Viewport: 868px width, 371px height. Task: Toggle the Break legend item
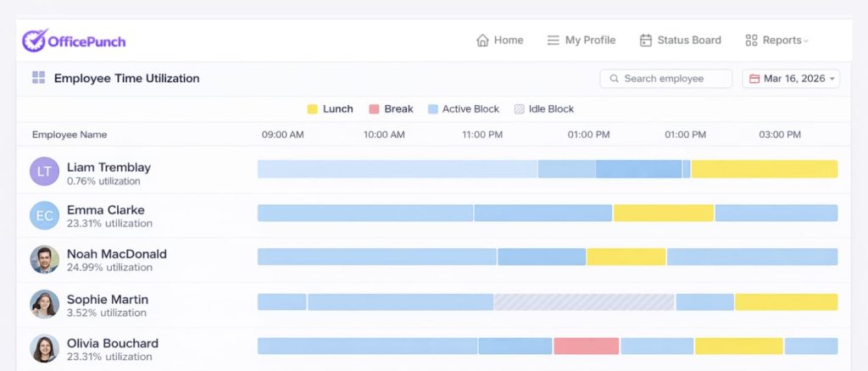(x=391, y=109)
